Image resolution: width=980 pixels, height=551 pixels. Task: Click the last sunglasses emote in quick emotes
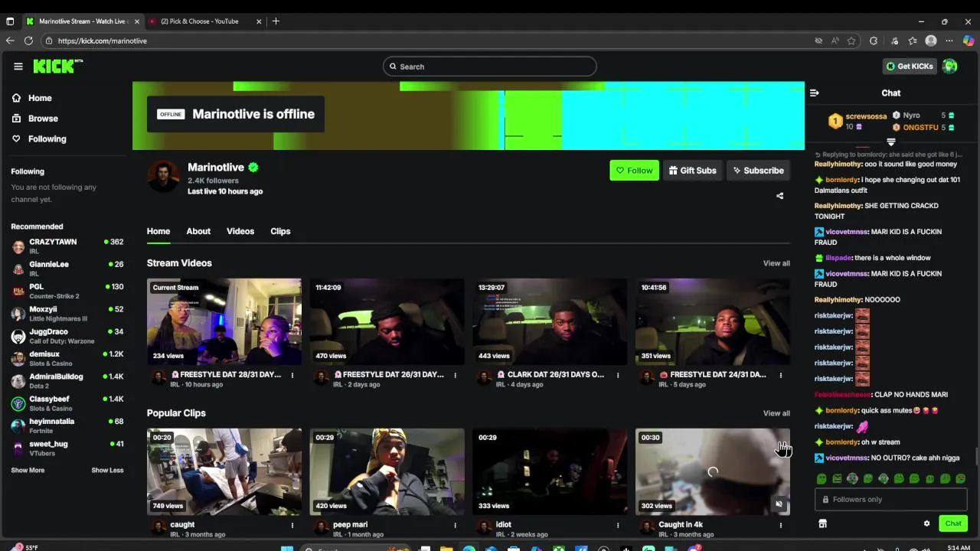(960, 479)
